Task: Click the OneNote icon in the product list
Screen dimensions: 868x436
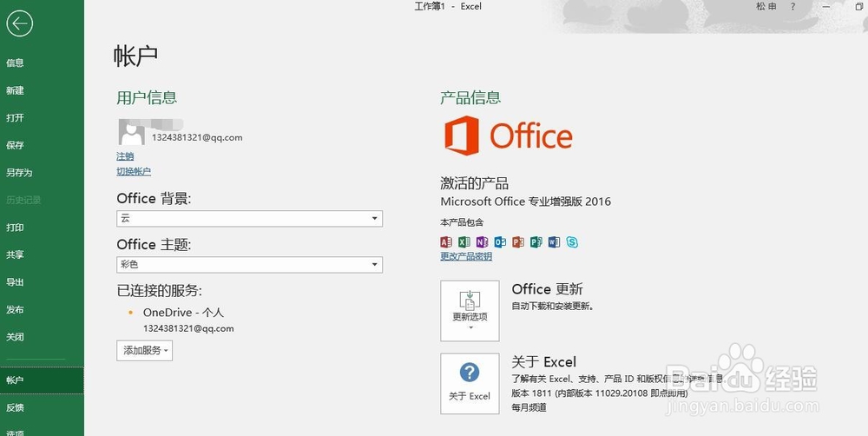Action: click(482, 242)
